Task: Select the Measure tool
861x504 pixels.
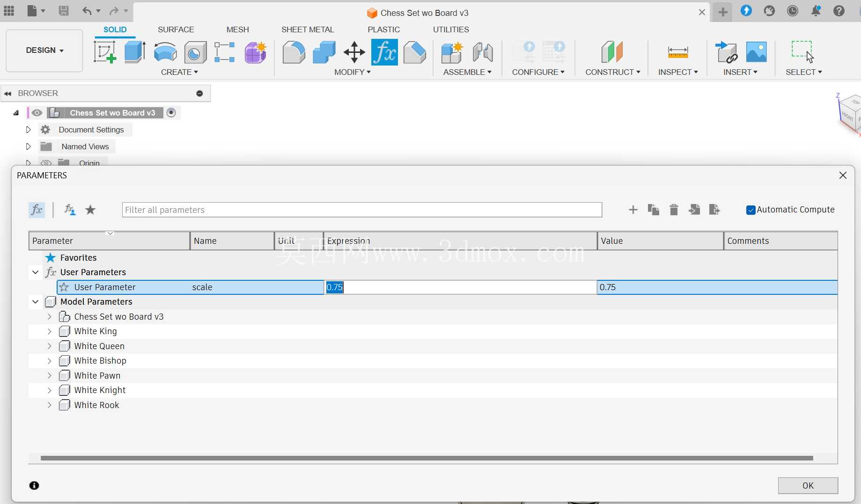Action: 678,52
